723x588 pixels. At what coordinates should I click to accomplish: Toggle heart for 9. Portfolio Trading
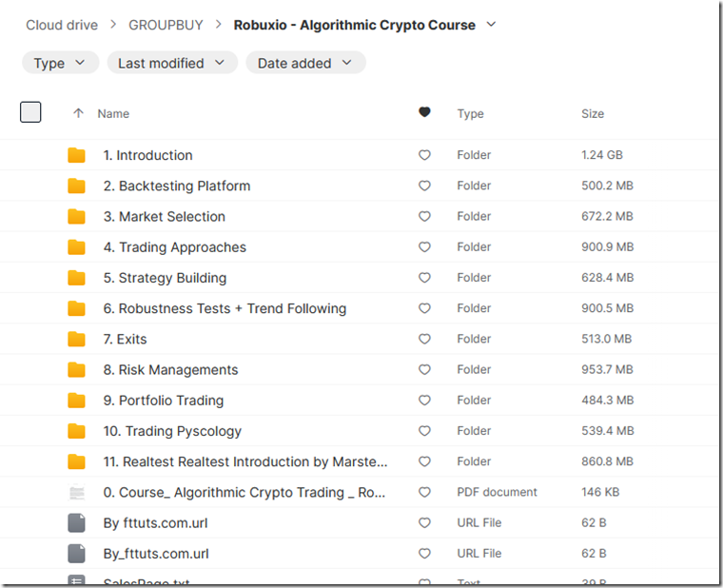(424, 401)
